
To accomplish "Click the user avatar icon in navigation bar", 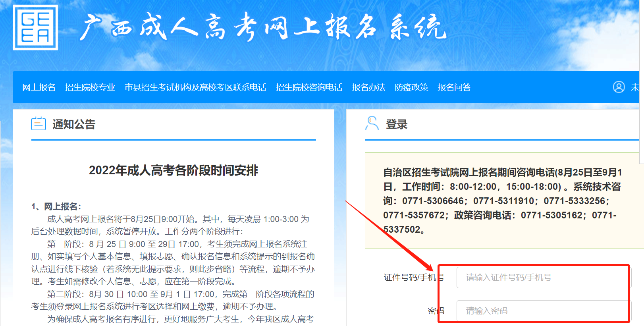I will click(x=619, y=87).
